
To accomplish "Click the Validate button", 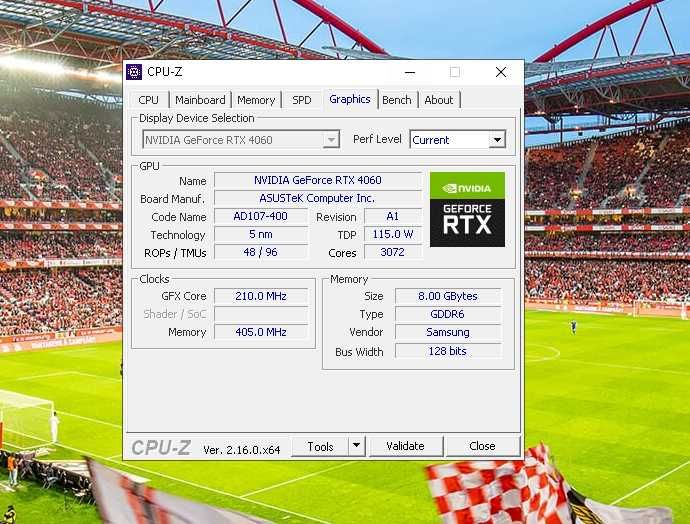I will (405, 447).
